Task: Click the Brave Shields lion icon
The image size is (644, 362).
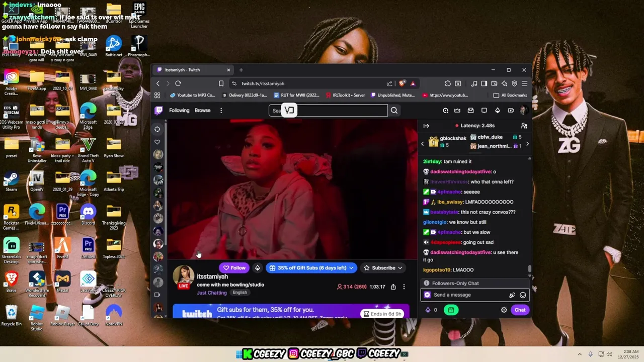Action: click(x=402, y=83)
